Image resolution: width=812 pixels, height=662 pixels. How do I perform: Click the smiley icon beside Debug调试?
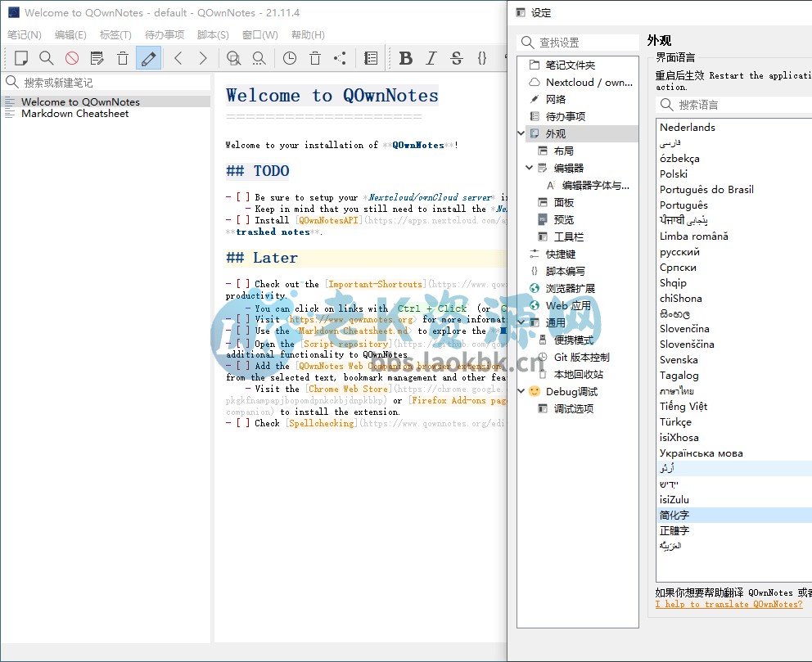pyautogui.click(x=535, y=391)
